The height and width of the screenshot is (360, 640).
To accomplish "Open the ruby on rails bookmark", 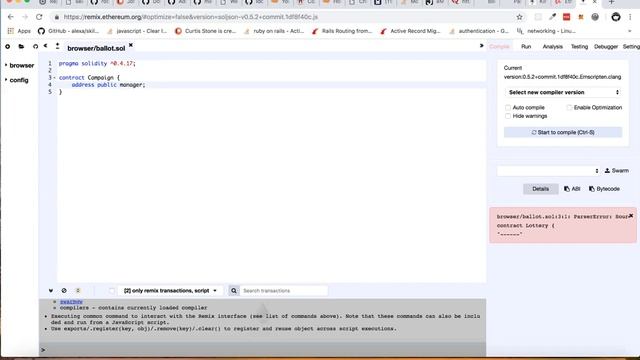I will (274, 31).
